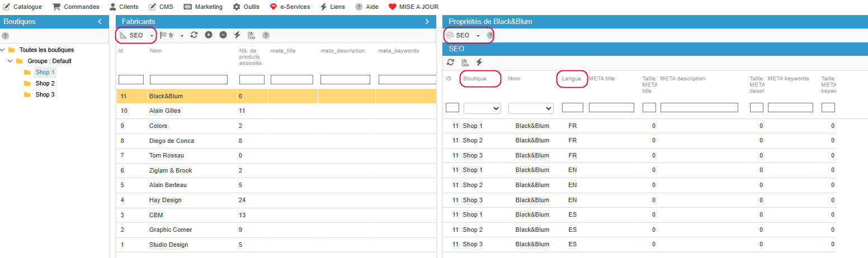Image resolution: width=868 pixels, height=258 pixels.
Task: Refresh the Fabricants grid
Action: coord(194,35)
